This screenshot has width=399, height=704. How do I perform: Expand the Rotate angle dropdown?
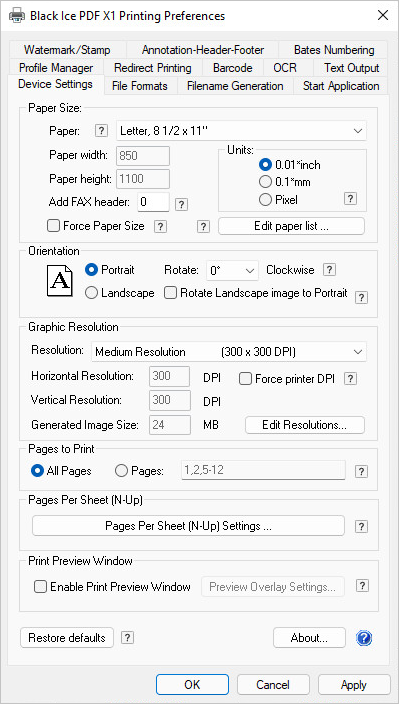point(232,271)
